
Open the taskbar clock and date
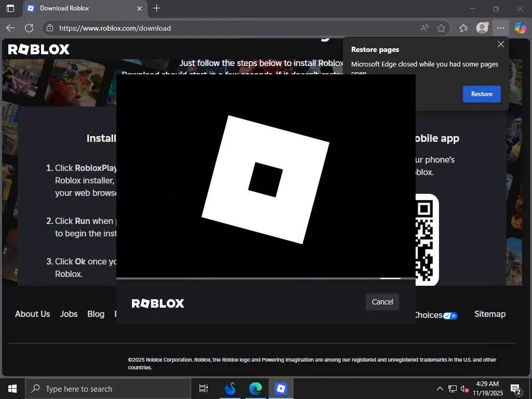tap(487, 389)
